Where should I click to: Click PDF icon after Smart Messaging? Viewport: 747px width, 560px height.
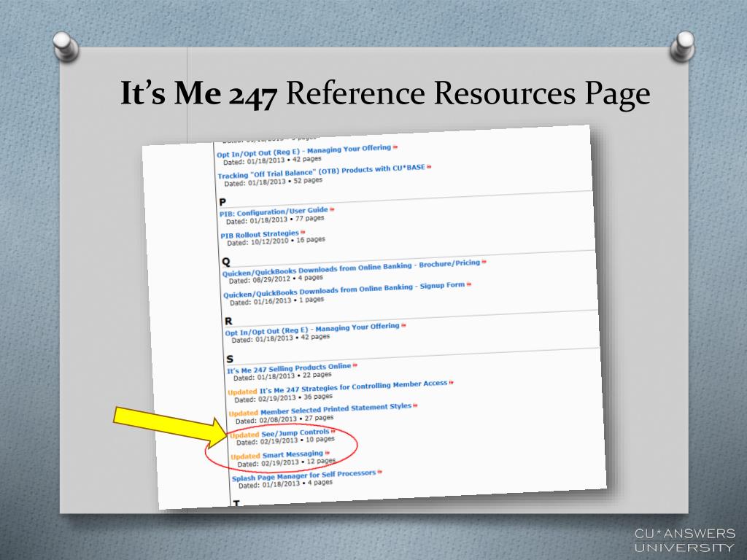coord(328,452)
